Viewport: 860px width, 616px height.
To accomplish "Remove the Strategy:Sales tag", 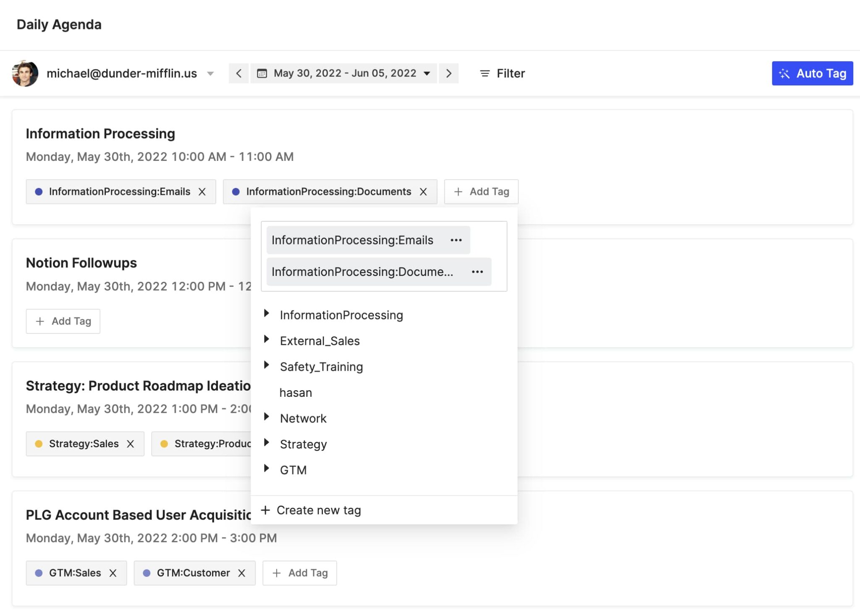I will [x=131, y=443].
